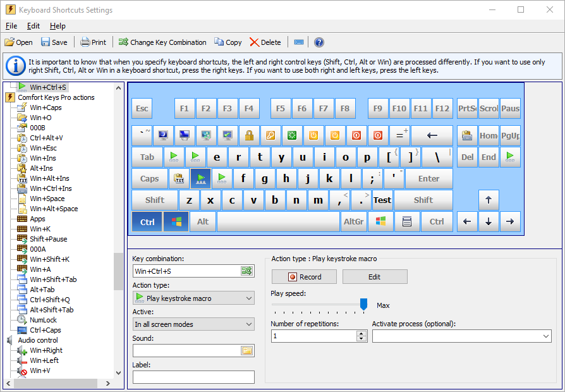This screenshot has height=392, width=565.
Task: Click the change icon inside the Key combination field
Action: [246, 271]
